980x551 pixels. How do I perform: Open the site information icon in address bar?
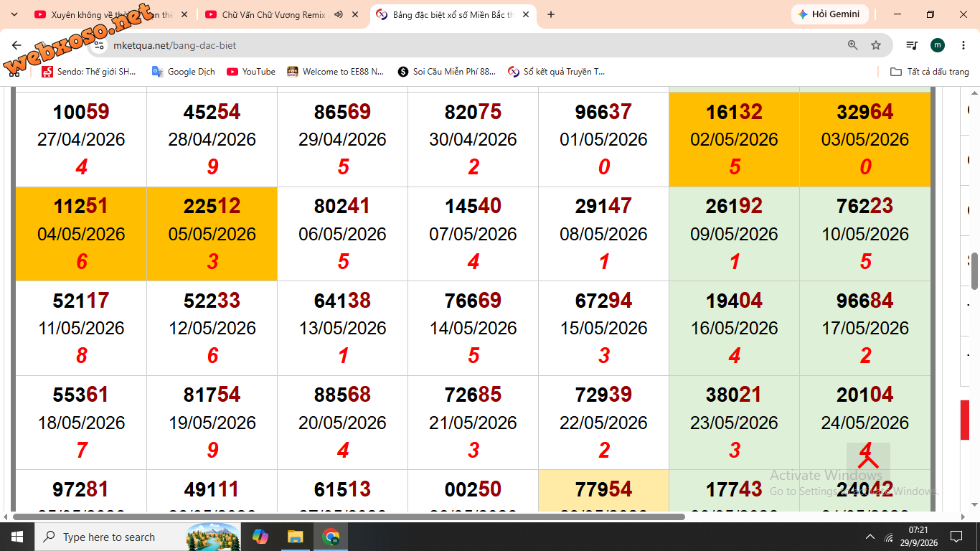click(x=99, y=45)
